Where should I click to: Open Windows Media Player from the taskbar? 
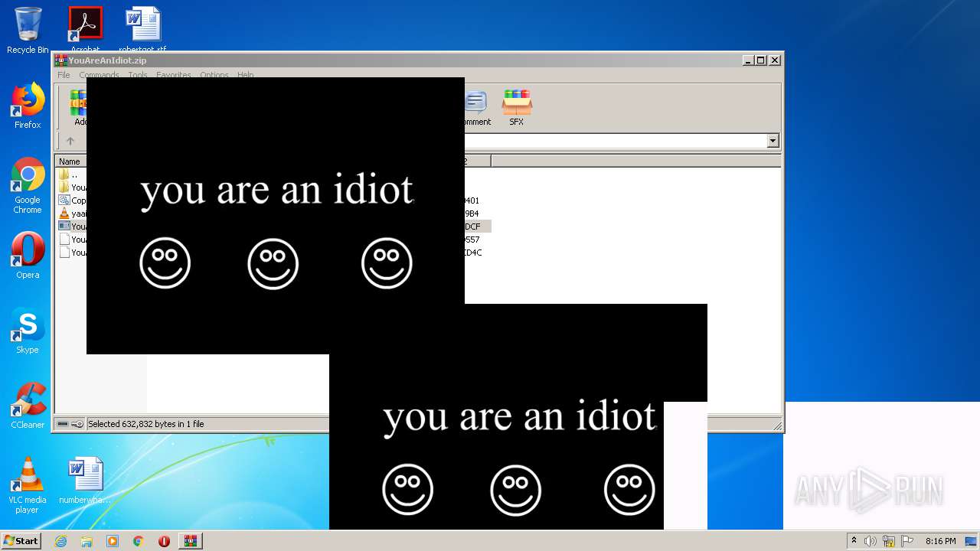pos(113,541)
